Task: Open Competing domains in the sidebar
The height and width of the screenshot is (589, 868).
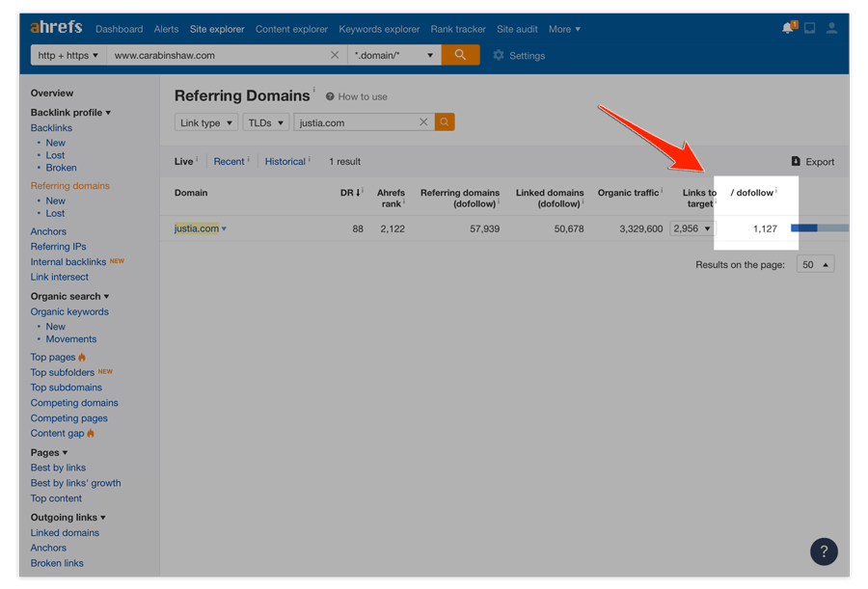Action: click(74, 403)
